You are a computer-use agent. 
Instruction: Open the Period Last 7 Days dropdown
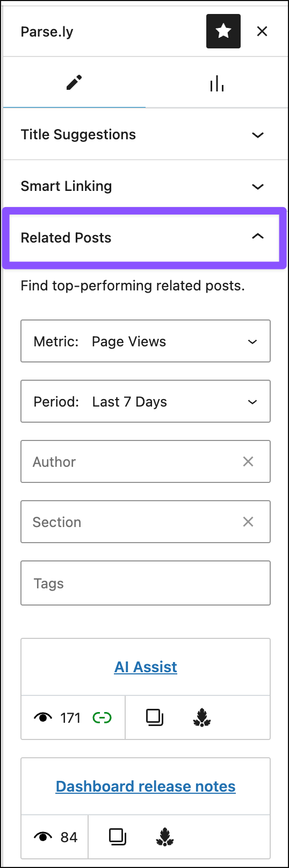(x=146, y=402)
